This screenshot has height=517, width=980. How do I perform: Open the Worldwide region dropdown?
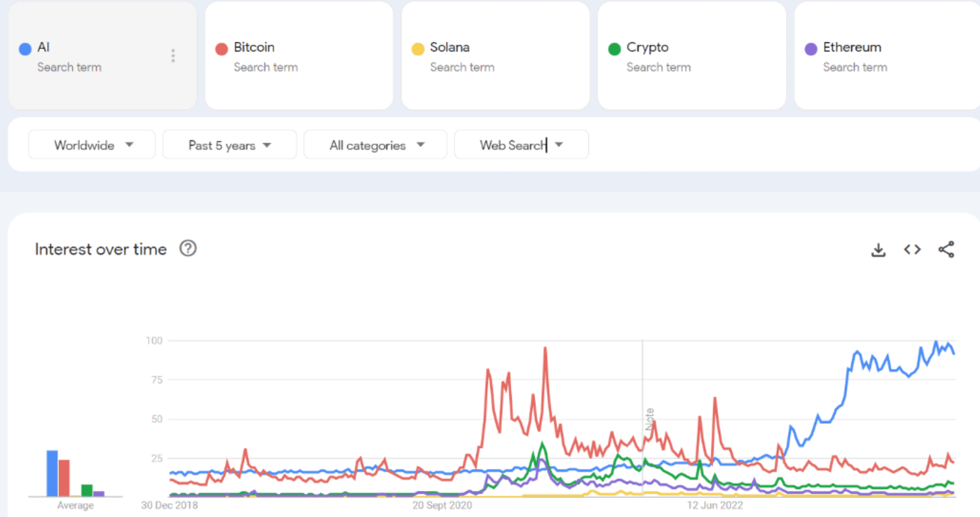pyautogui.click(x=92, y=144)
